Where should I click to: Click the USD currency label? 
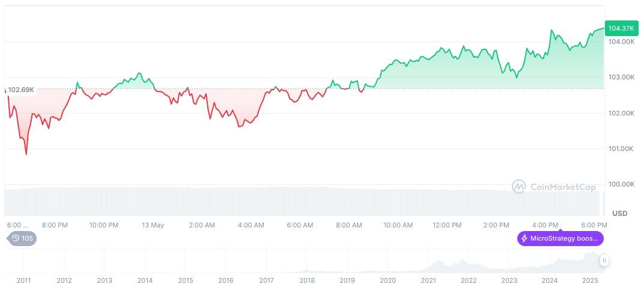click(x=619, y=214)
